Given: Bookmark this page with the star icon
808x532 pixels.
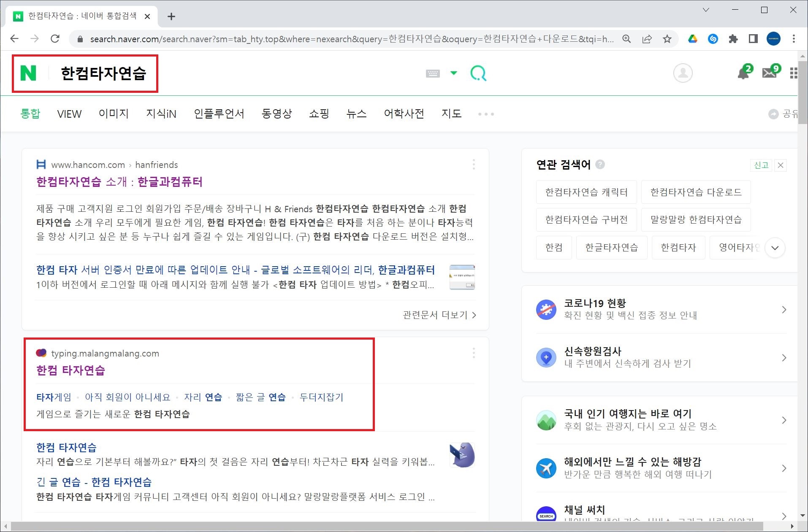Looking at the screenshot, I should click(x=667, y=39).
